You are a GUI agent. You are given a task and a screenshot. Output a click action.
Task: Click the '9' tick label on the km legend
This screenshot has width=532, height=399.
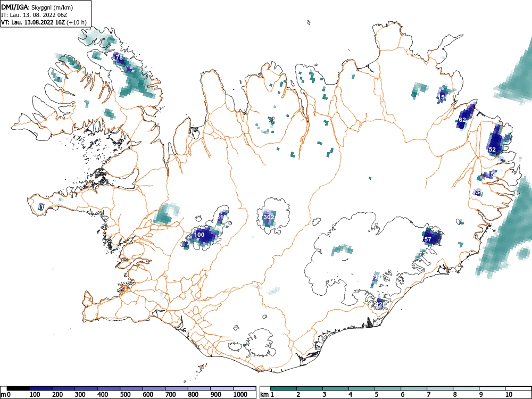pyautogui.click(x=481, y=394)
